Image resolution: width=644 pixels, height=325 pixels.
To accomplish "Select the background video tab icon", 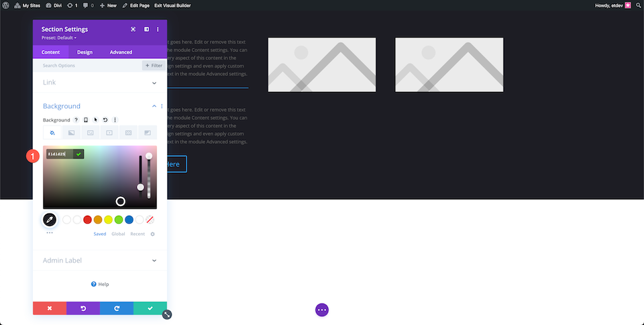I will (x=109, y=133).
